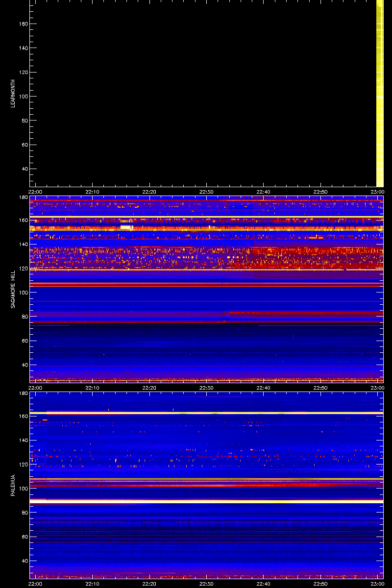
Task: Click the 160 frequency tick on Learmonth axis
Action: coord(23,24)
